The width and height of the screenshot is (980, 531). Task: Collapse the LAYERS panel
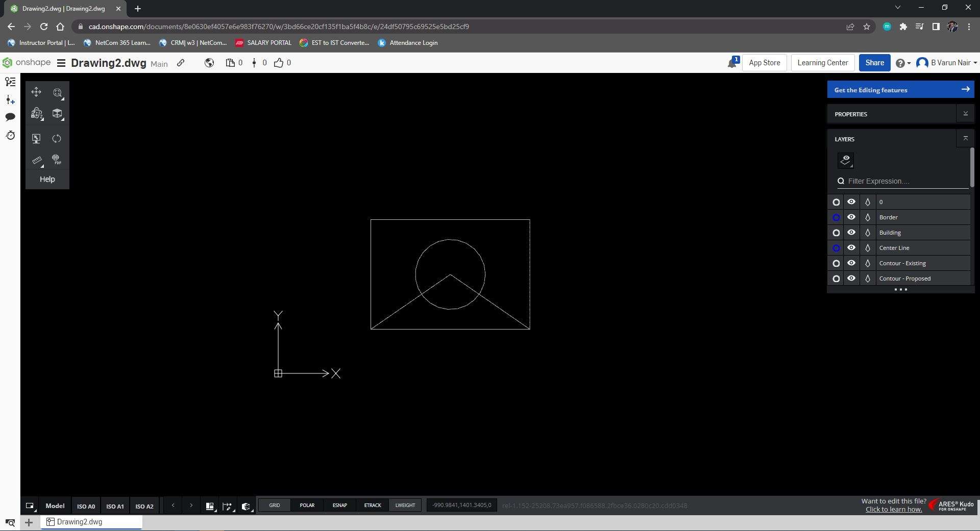point(965,139)
